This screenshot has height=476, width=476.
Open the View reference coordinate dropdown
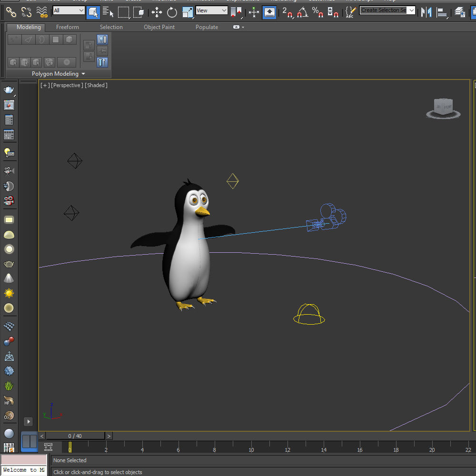point(211,10)
